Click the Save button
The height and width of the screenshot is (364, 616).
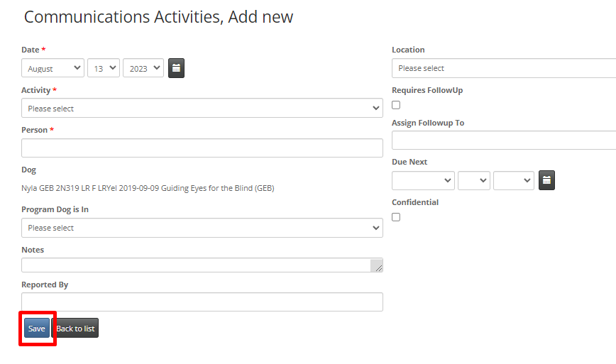(x=36, y=328)
